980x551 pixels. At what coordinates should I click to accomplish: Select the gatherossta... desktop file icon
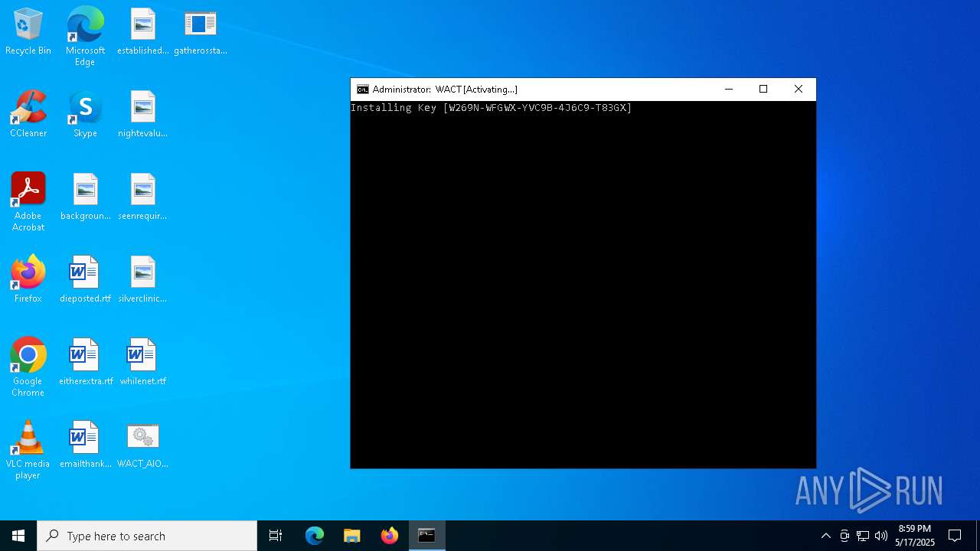[x=200, y=32]
